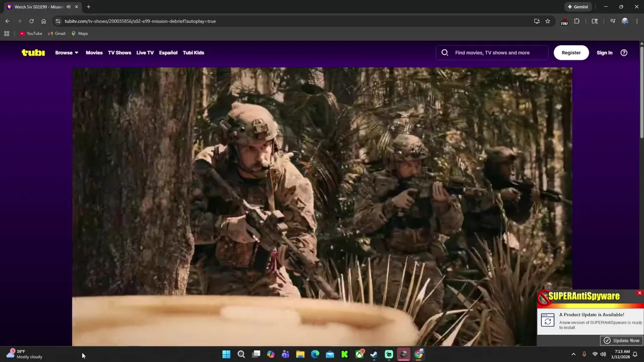Image resolution: width=644 pixels, height=362 pixels.
Task: Open Mail app from taskbar
Action: [330, 354]
